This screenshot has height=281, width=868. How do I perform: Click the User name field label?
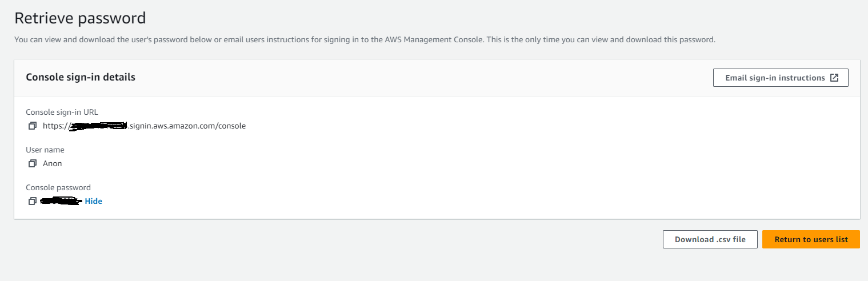(x=45, y=150)
